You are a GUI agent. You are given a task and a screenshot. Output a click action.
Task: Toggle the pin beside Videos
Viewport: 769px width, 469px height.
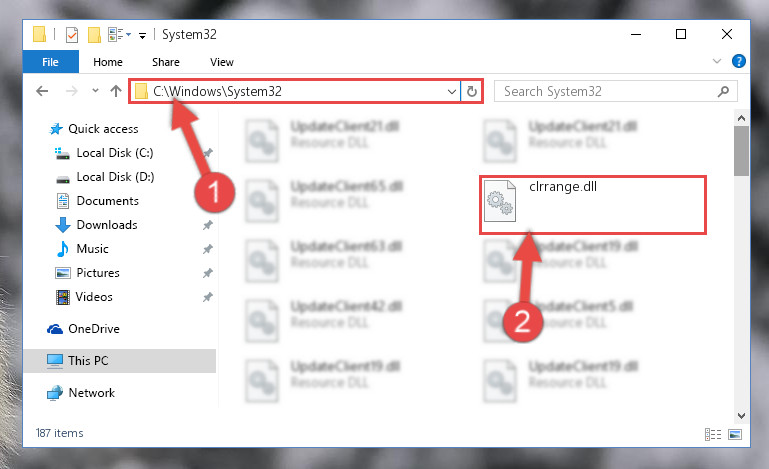point(208,297)
